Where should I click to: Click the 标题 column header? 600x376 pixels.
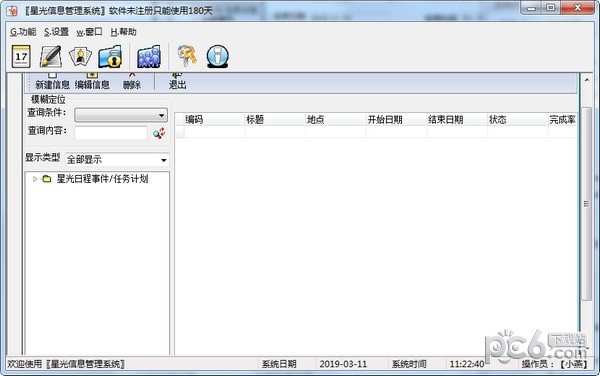pos(275,120)
